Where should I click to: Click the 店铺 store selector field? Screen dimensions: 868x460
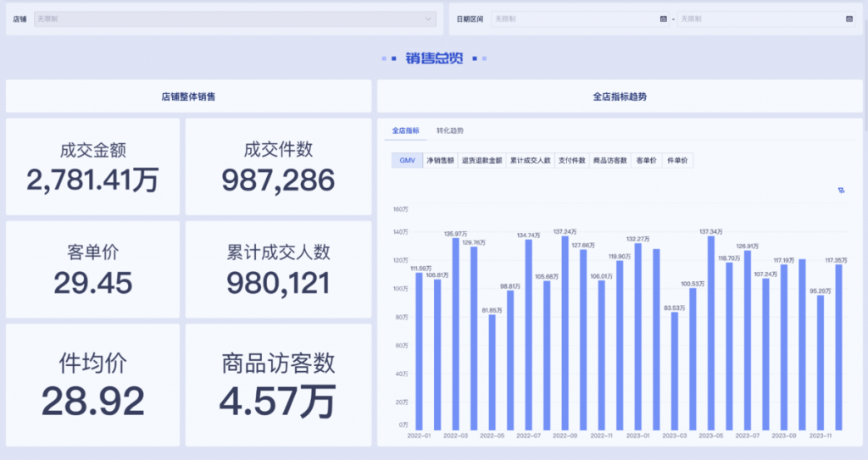click(229, 19)
